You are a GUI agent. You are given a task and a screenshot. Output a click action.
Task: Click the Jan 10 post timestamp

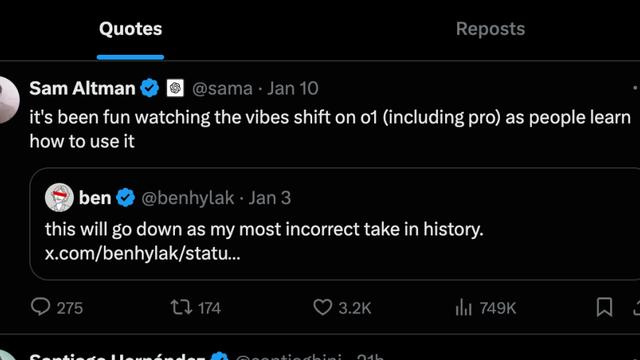pyautogui.click(x=293, y=89)
